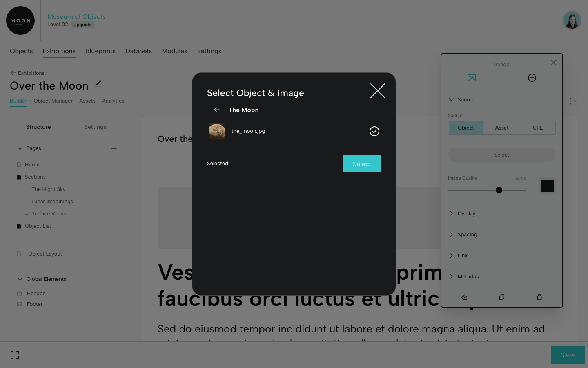
Task: Add a new page using the Pages plus icon
Action: pos(114,148)
